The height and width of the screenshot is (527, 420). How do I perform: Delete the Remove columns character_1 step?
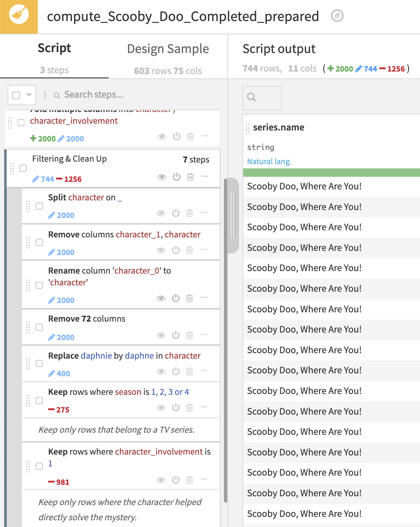189,250
